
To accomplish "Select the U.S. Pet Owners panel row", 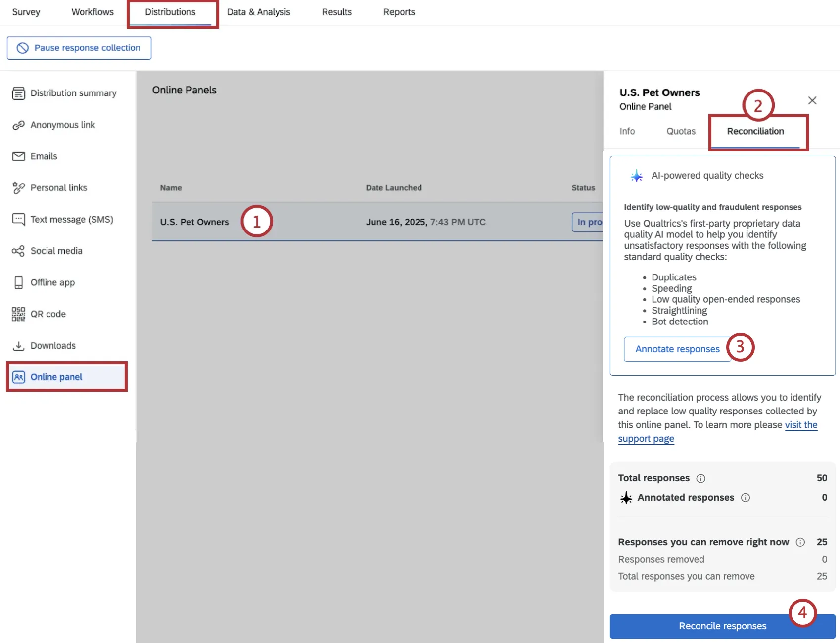I will [x=377, y=222].
